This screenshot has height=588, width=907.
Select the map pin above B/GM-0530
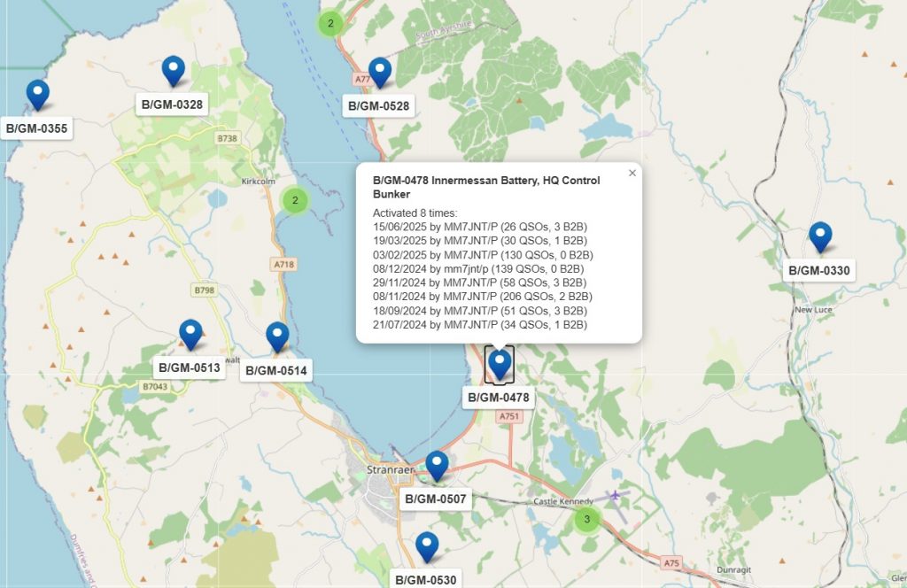pos(427,546)
